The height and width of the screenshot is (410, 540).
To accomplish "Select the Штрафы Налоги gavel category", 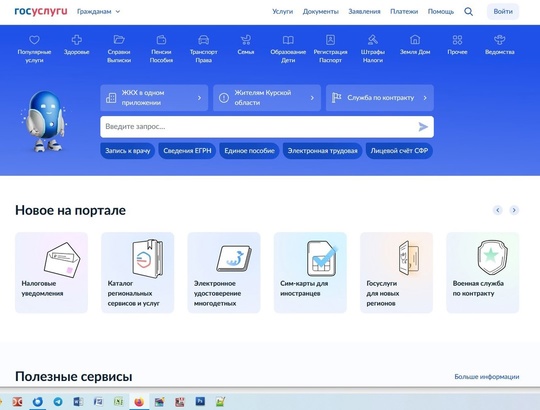I will pyautogui.click(x=373, y=49).
